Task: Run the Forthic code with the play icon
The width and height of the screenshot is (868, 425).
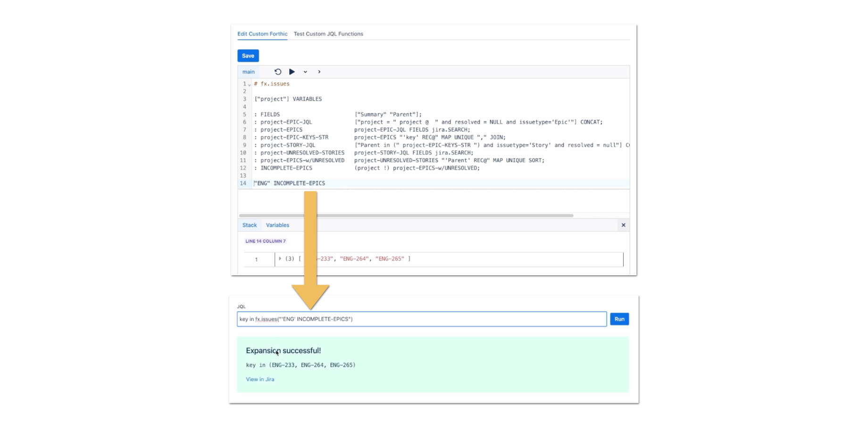Action: (x=292, y=72)
